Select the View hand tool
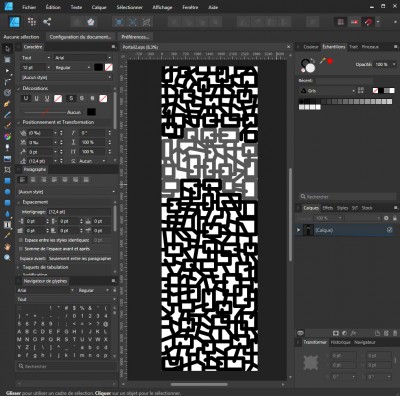This screenshot has width=400, height=396. point(7,247)
